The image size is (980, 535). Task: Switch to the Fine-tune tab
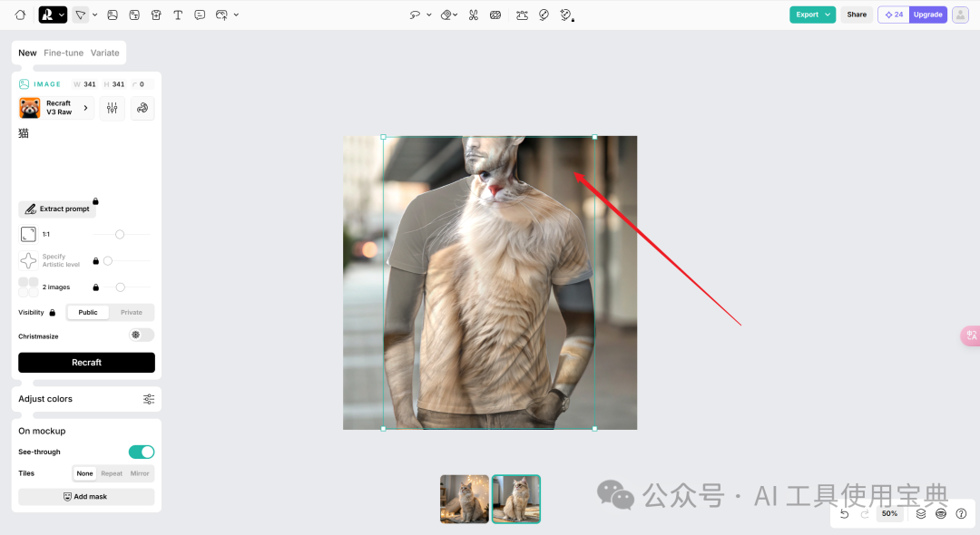(62, 53)
